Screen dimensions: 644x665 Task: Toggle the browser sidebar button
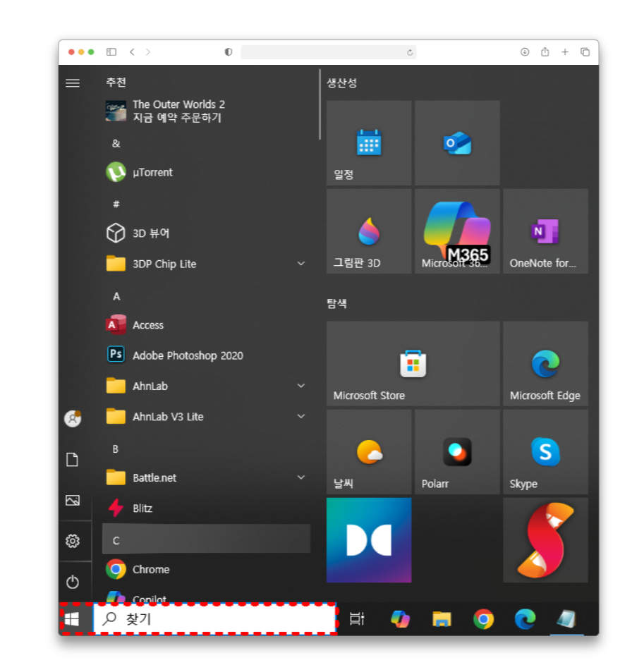pyautogui.click(x=111, y=51)
